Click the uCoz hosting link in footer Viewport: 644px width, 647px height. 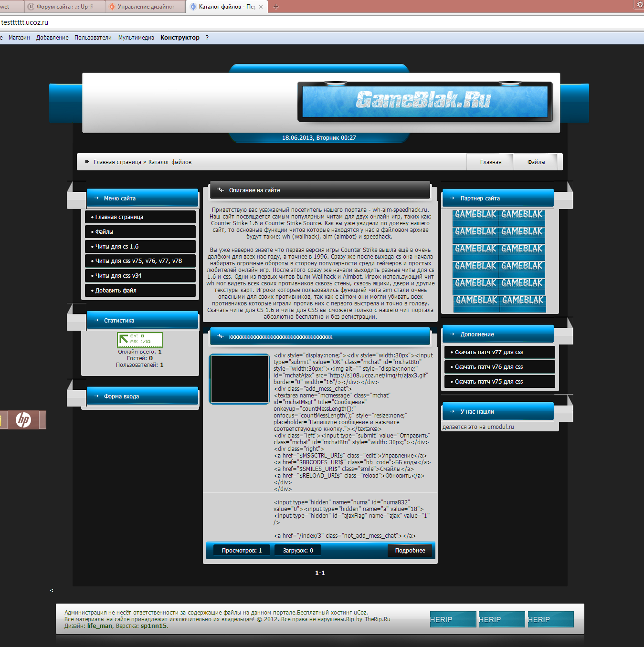pos(360,613)
